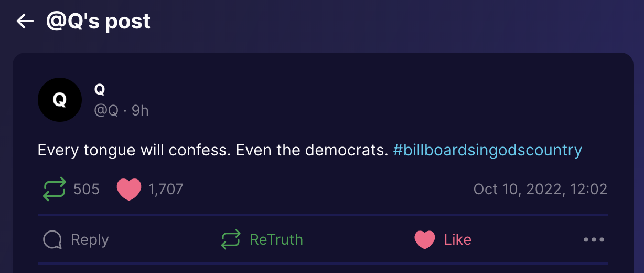Image resolution: width=644 pixels, height=273 pixels.
Task: Click the Oct 10, 2022 date stamp
Action: [540, 189]
